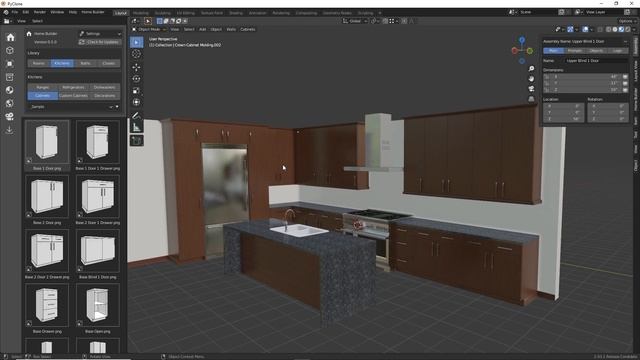
Task: Select the Baths library button
Action: coord(85,63)
